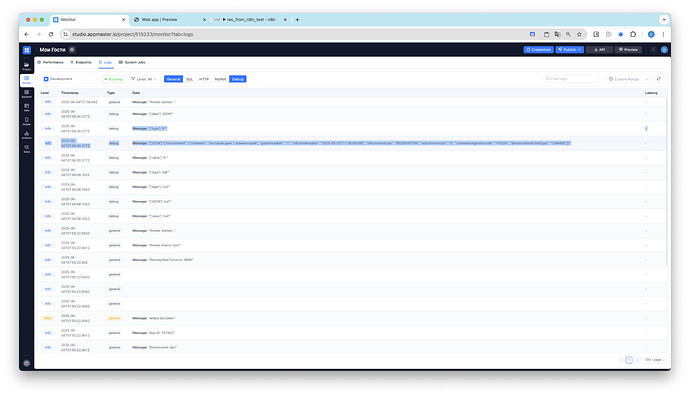690x396 pixels.
Task: Refresh the logs list
Action: [659, 79]
